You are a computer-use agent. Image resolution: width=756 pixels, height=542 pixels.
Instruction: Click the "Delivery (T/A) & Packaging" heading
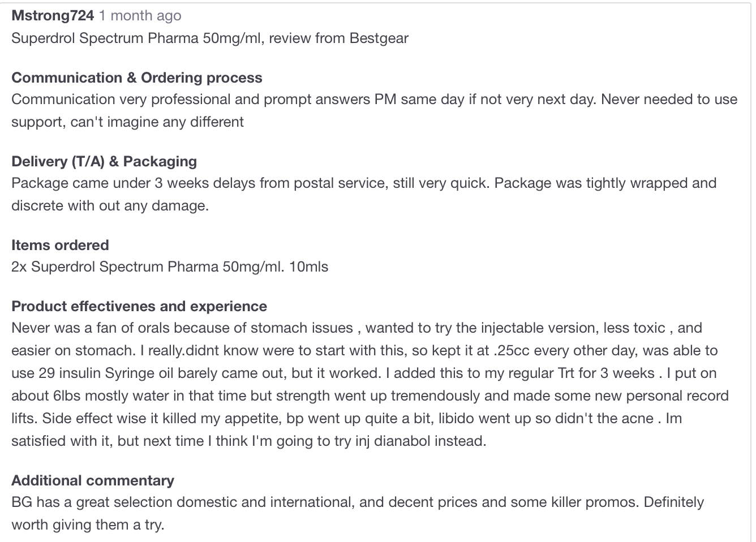tap(104, 161)
